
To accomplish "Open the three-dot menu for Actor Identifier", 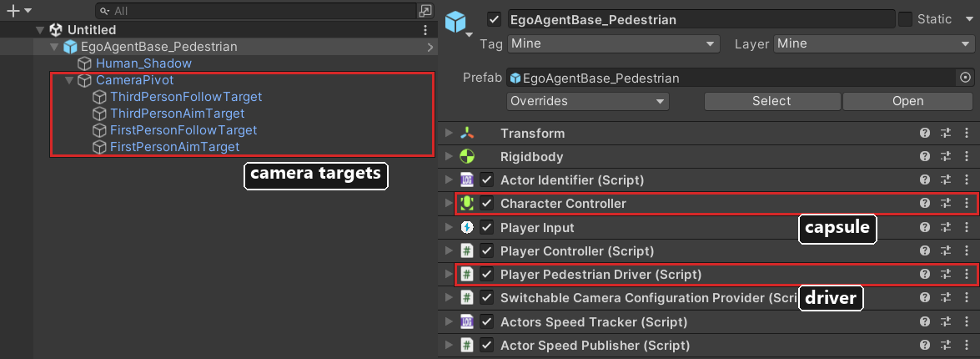I will click(x=967, y=180).
